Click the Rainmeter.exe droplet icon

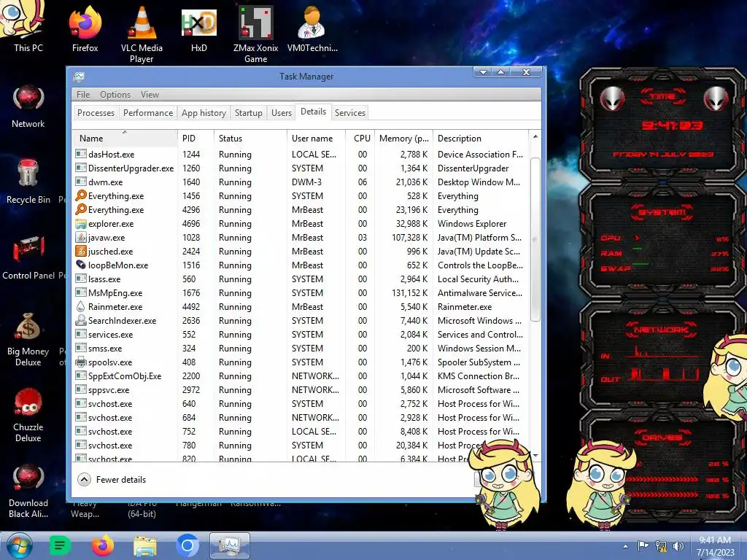(x=81, y=307)
